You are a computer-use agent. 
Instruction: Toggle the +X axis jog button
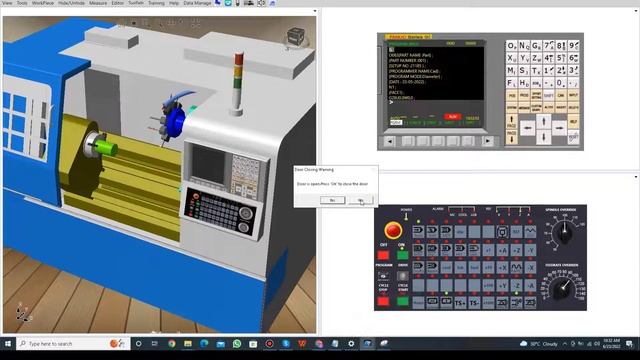tap(502, 268)
